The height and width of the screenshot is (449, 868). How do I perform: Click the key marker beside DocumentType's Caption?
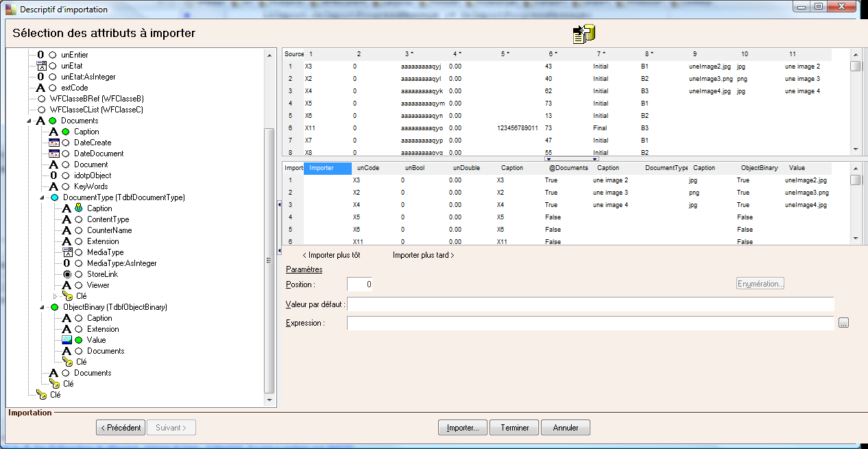79,208
